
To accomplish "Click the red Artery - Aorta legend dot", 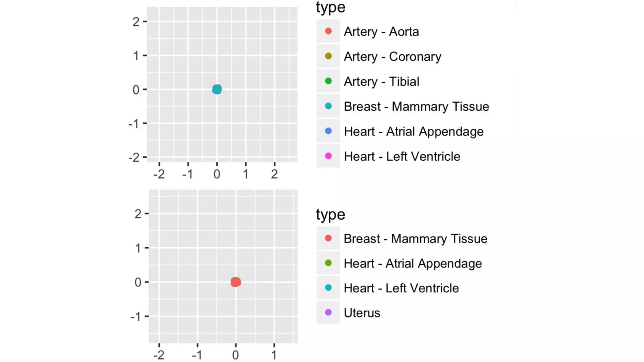I will (x=328, y=31).
